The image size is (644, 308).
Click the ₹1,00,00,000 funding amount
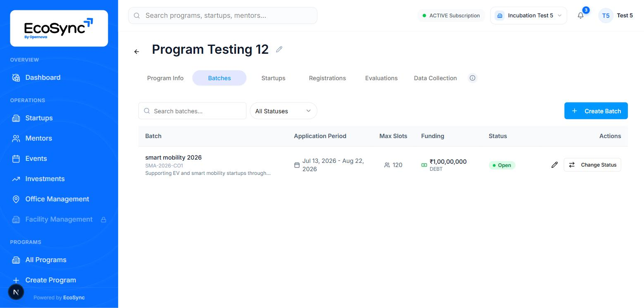coord(448,162)
